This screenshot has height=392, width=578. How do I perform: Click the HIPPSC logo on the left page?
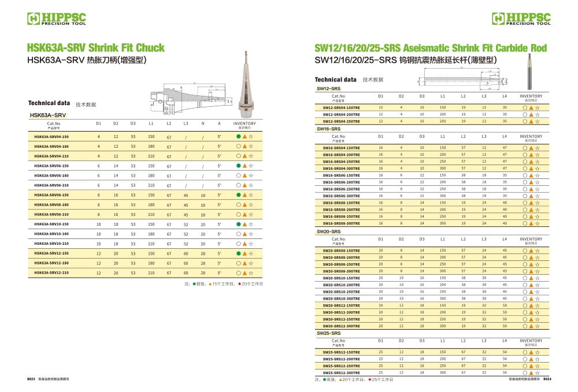click(57, 18)
